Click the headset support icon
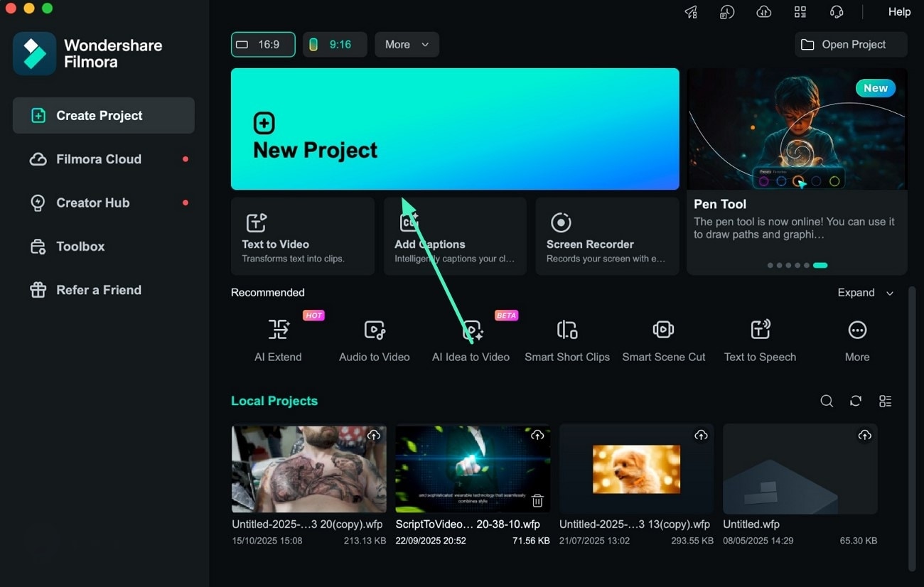 click(x=837, y=12)
